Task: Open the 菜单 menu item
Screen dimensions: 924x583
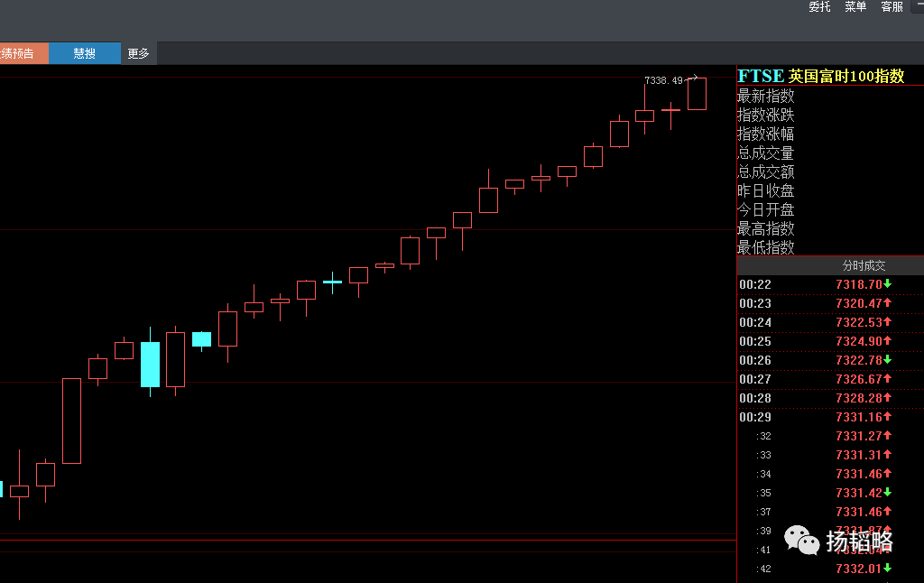Action: [x=855, y=6]
